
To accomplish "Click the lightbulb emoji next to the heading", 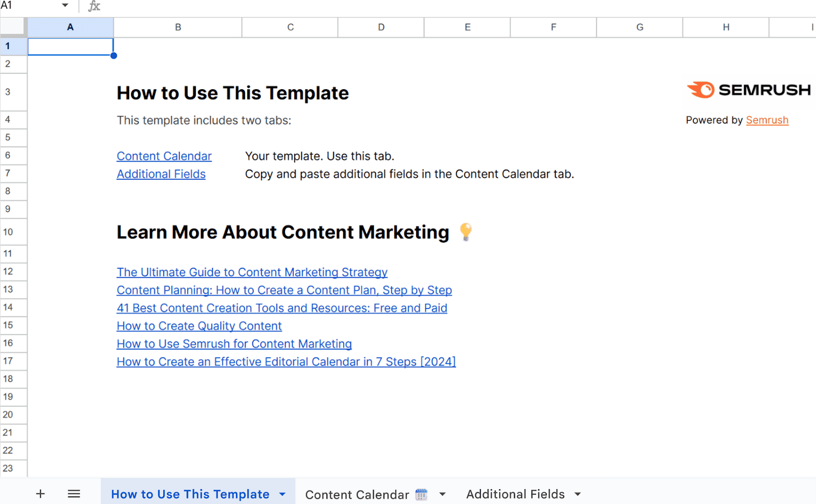I will point(465,232).
